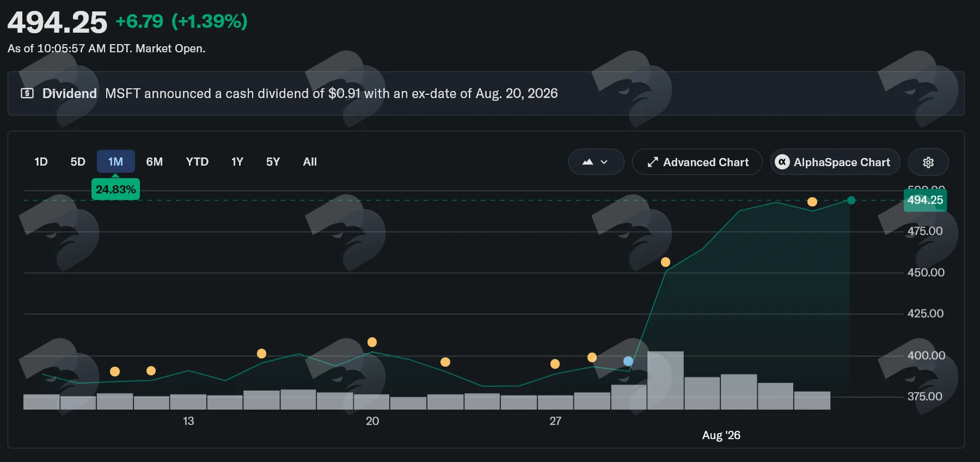
Task: Click the Advanced Chart expand arrows icon
Action: (x=652, y=162)
